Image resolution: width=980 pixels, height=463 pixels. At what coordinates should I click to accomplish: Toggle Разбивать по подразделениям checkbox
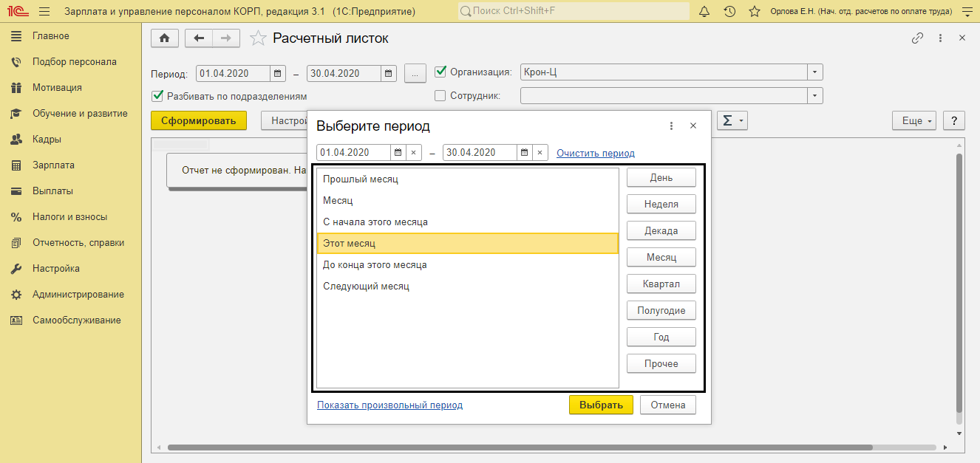[157, 96]
